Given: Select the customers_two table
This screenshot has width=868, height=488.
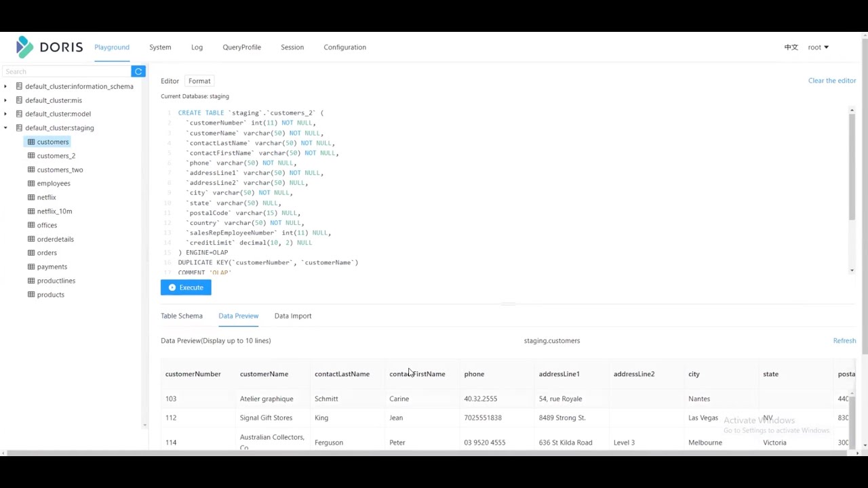Looking at the screenshot, I should pyautogui.click(x=60, y=169).
